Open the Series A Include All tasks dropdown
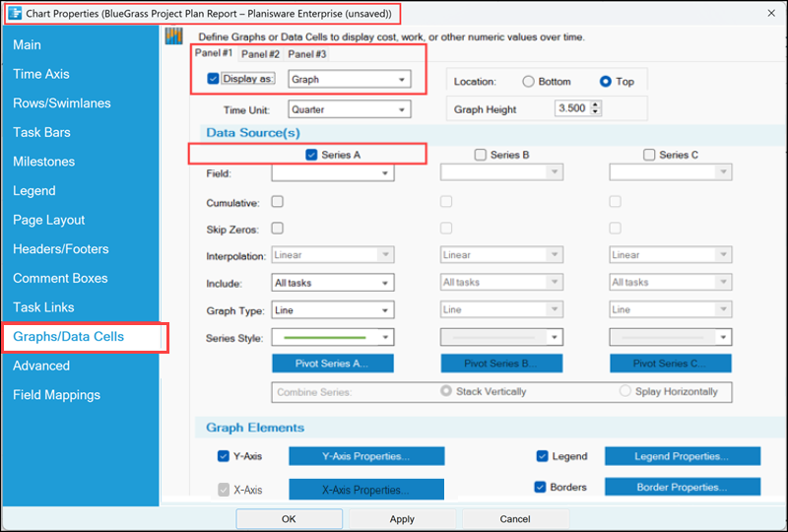788x532 pixels. pos(333,283)
